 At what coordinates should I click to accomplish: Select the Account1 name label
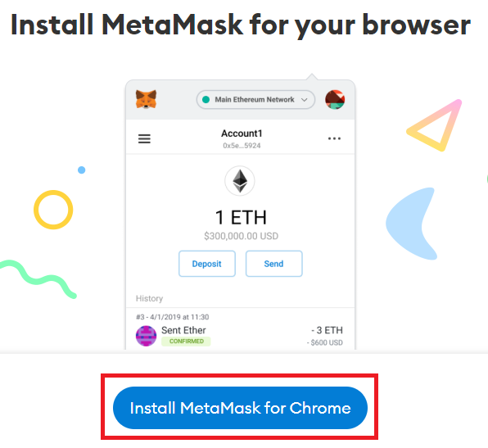click(242, 133)
